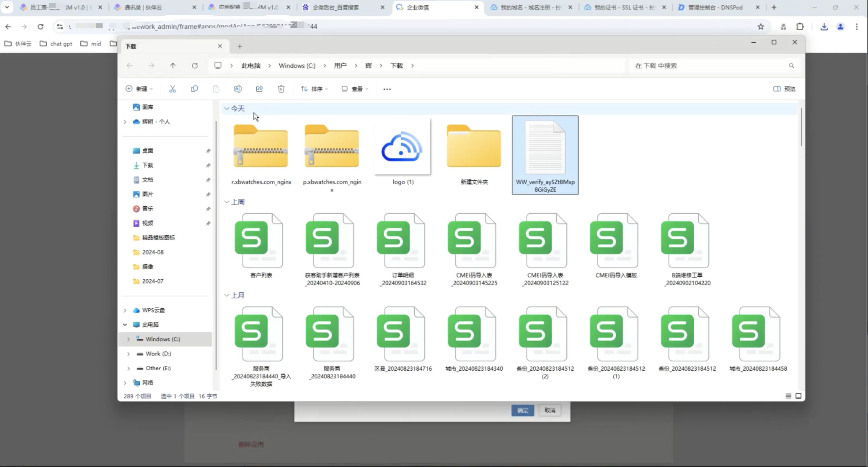Image resolution: width=868 pixels, height=467 pixels.
Task: Expand the Windows (C:) tree node
Action: coord(128,339)
